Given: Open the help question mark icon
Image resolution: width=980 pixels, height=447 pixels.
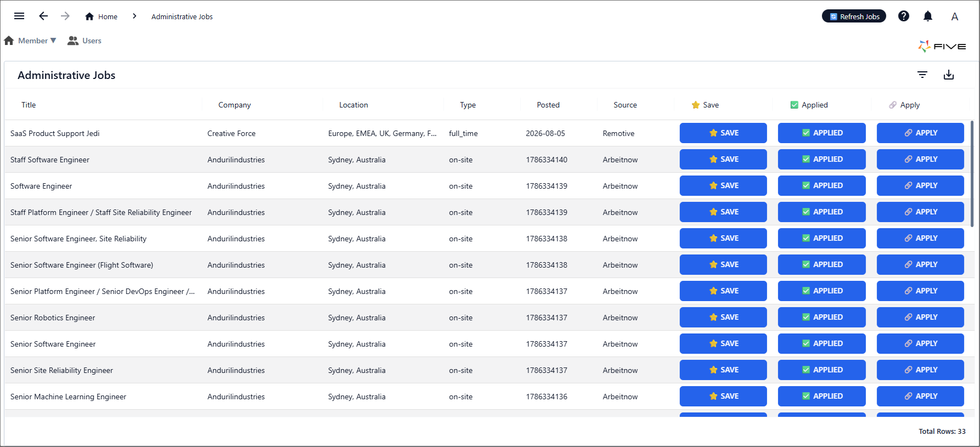Looking at the screenshot, I should click(x=904, y=16).
